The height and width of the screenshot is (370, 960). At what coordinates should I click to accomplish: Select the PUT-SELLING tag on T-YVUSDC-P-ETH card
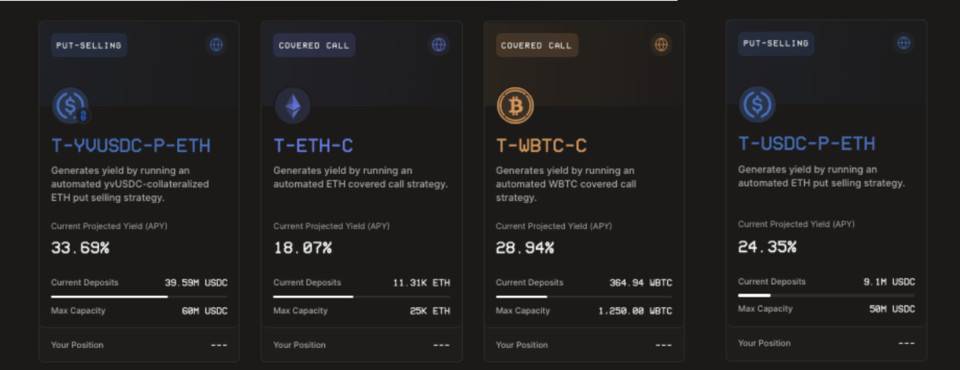[x=89, y=45]
